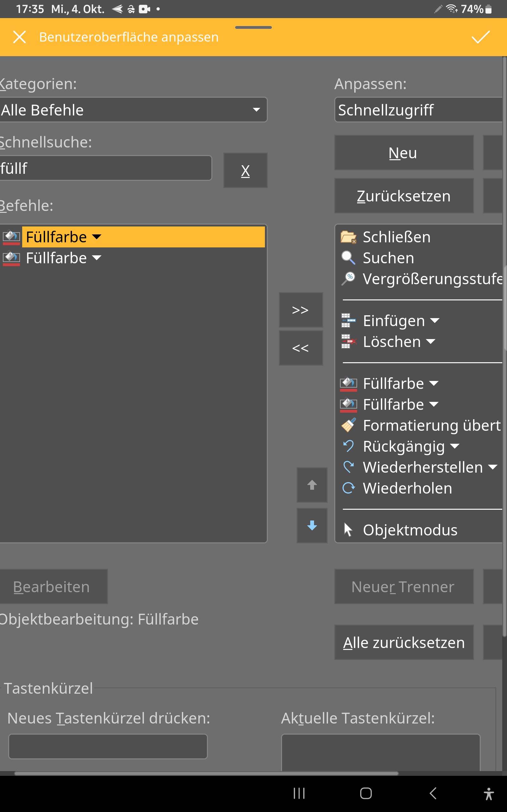Clear the Schnellsuche with the X button

245,170
